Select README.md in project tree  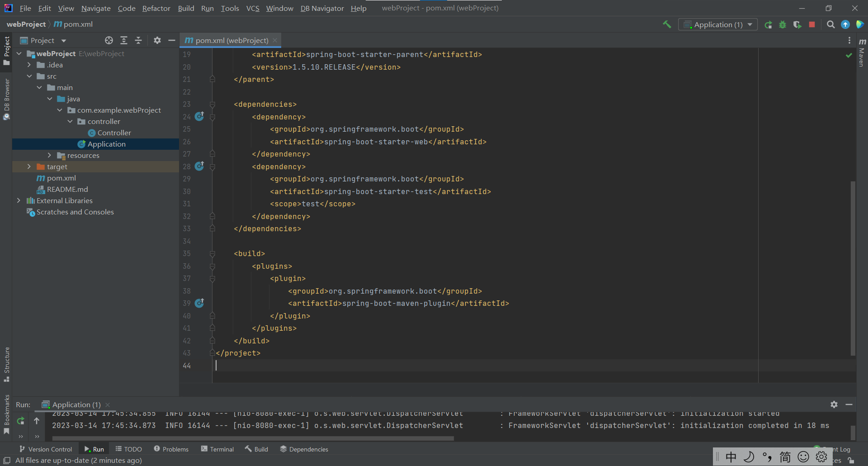point(67,190)
